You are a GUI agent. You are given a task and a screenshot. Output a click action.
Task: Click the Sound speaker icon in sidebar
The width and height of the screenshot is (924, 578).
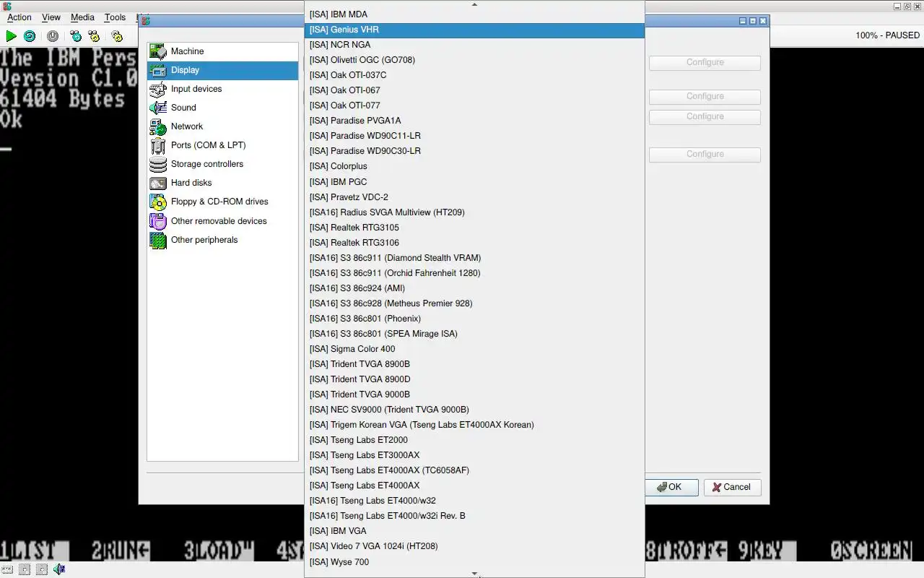point(158,108)
